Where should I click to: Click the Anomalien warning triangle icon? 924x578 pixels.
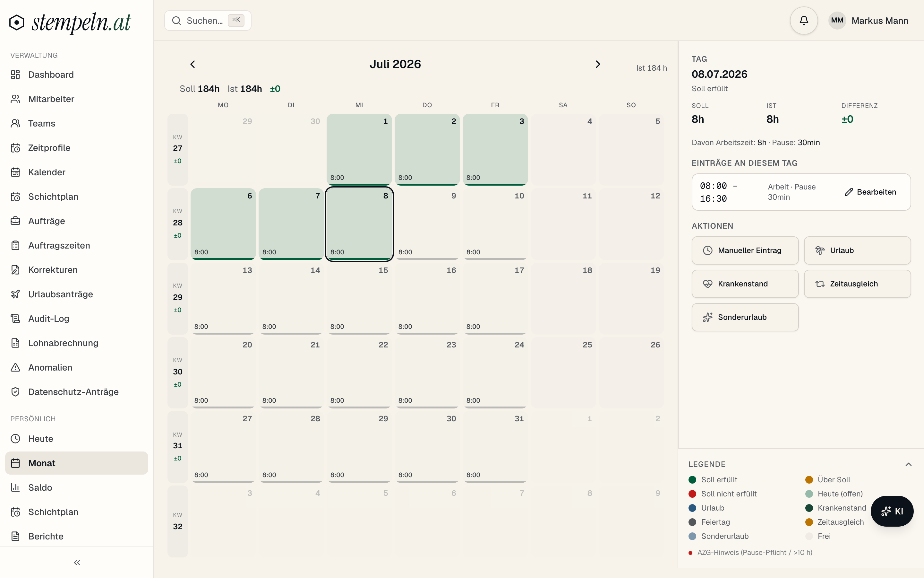click(15, 367)
